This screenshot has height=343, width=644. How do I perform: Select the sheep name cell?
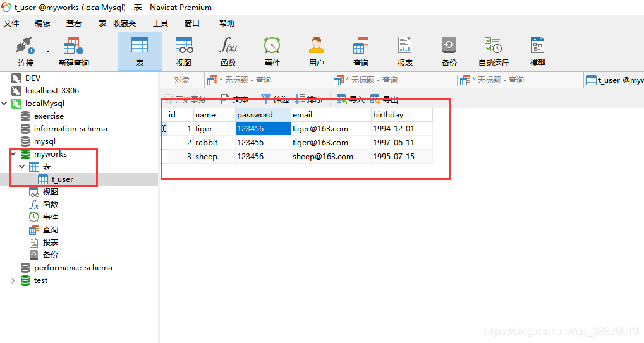[214, 157]
